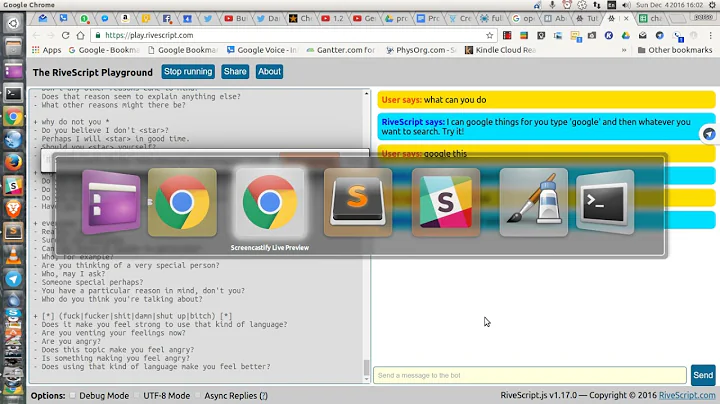Open Other bookmarks folder
Image resolution: width=720 pixels, height=404 pixels.
click(675, 50)
